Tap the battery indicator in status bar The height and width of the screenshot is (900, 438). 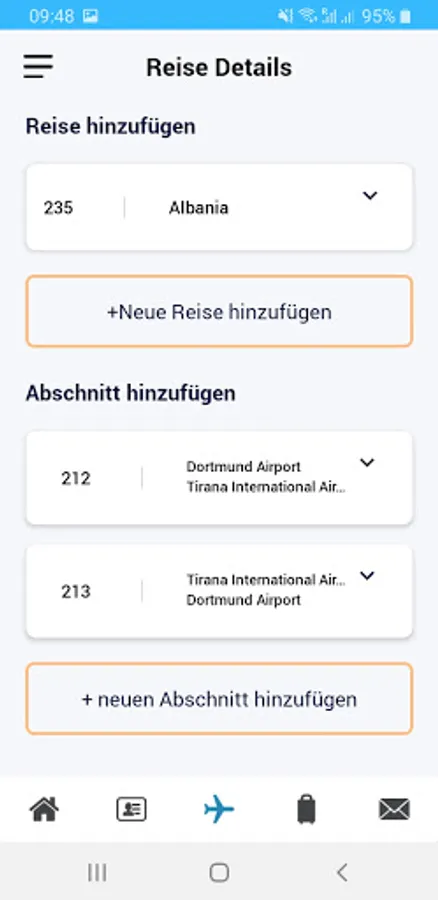pyautogui.click(x=405, y=16)
